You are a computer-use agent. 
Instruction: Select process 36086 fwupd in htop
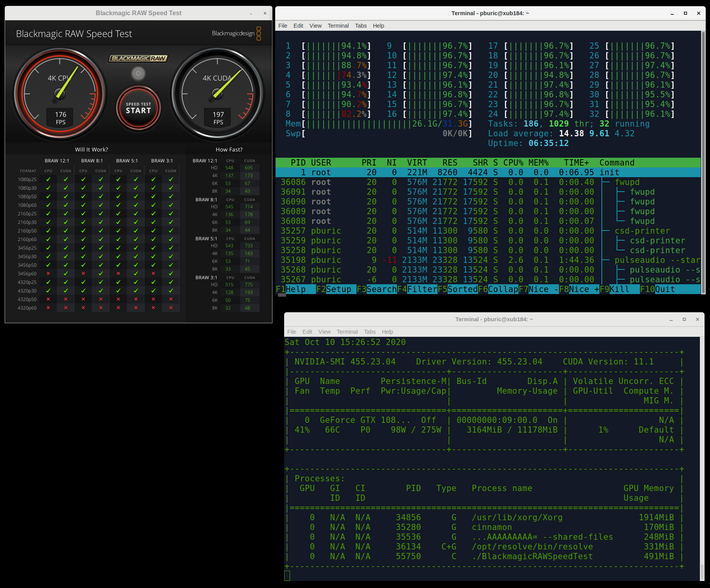(x=488, y=182)
